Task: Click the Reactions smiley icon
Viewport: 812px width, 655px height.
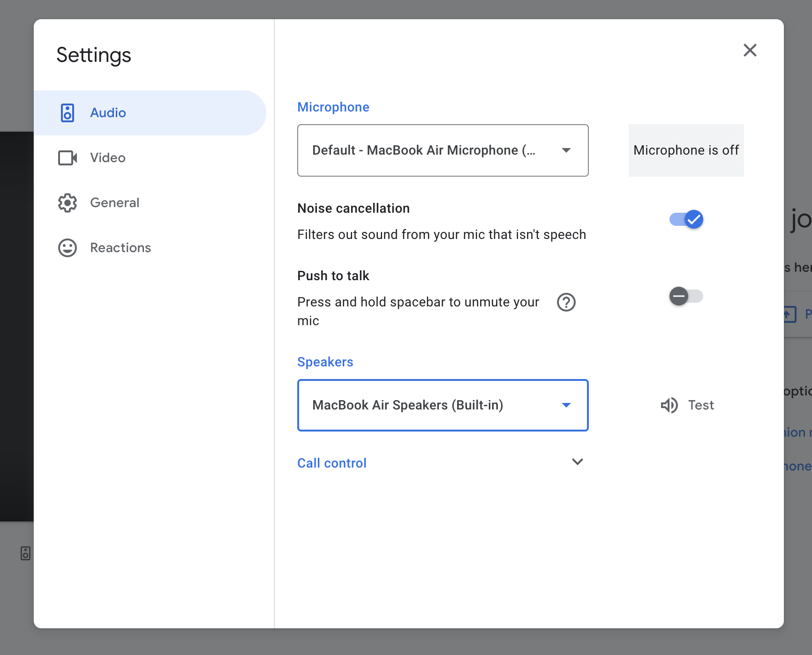Action: click(68, 247)
